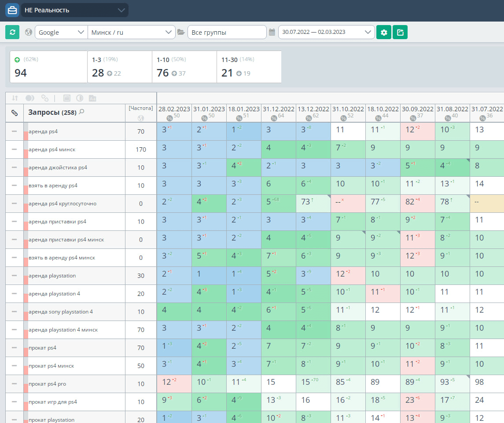Select the 11-30 positions summary tab
504x423 pixels.
249,67
